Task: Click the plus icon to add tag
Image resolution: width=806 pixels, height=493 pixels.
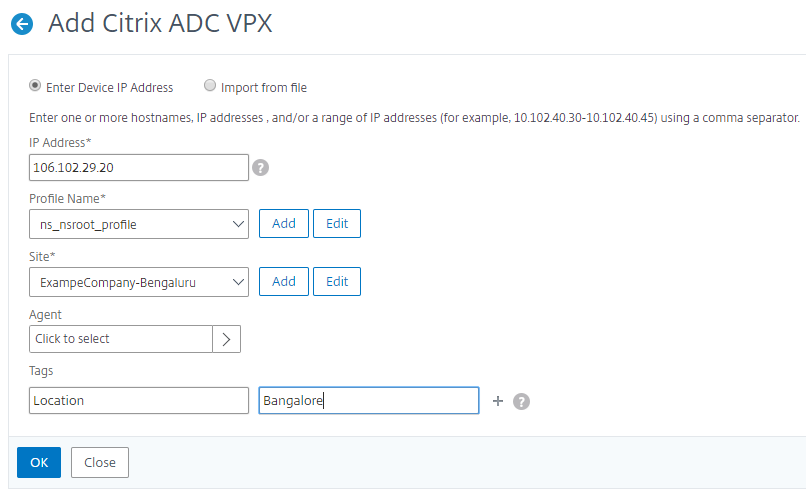Action: tap(499, 401)
